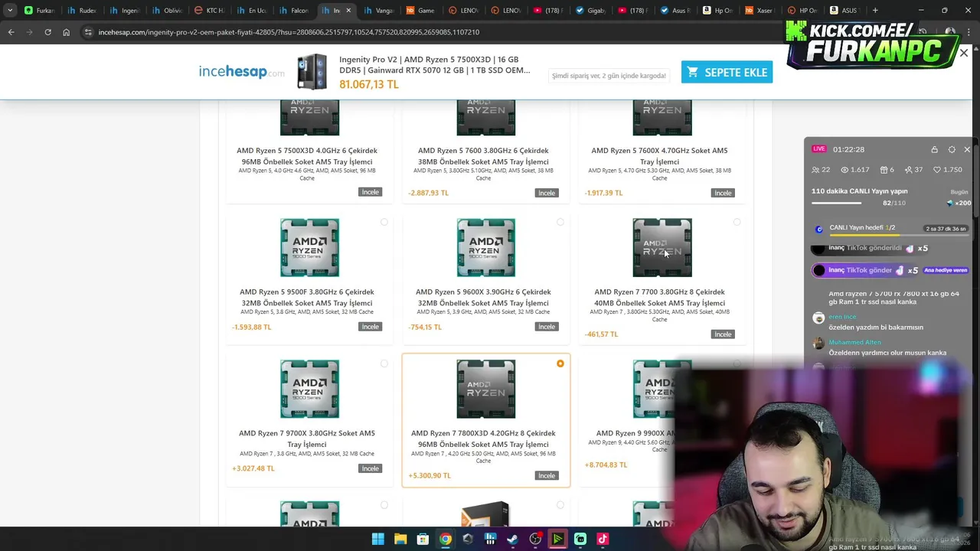The width and height of the screenshot is (980, 551).
Task: Select the Ryzen 5 9500F radio button
Action: click(x=384, y=222)
